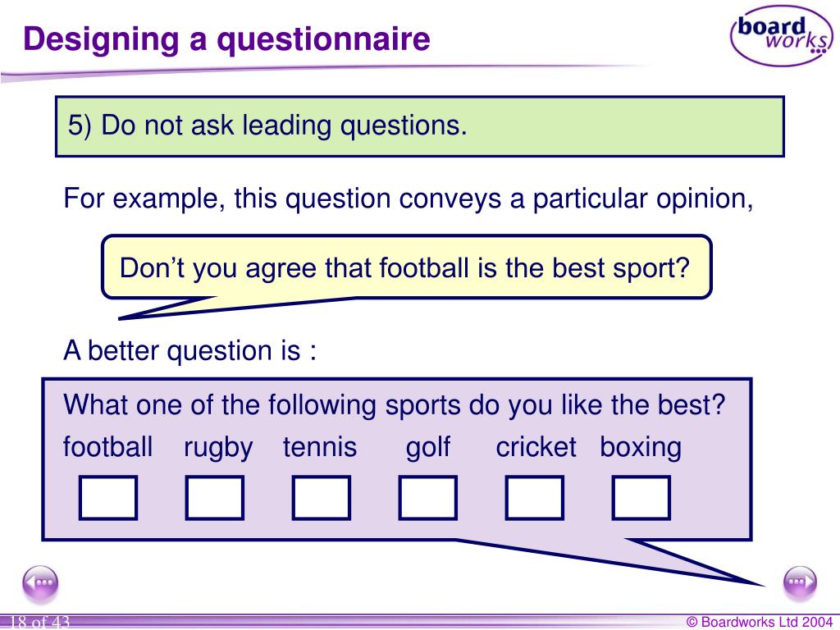Tick the boxing checkbox
This screenshot has height=630, width=840.
641,498
